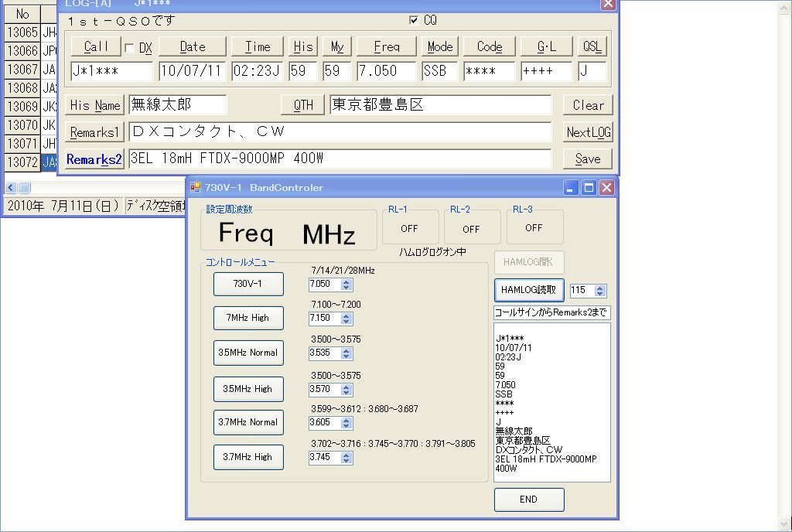The image size is (792, 532).
Task: Click the RL-1 OFF indicator
Action: [x=409, y=229]
